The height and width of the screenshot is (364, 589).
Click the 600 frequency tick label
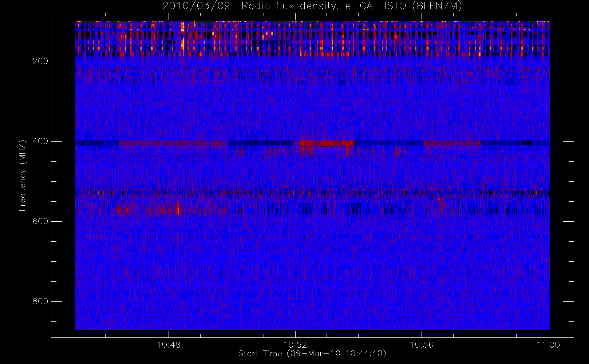click(x=40, y=221)
